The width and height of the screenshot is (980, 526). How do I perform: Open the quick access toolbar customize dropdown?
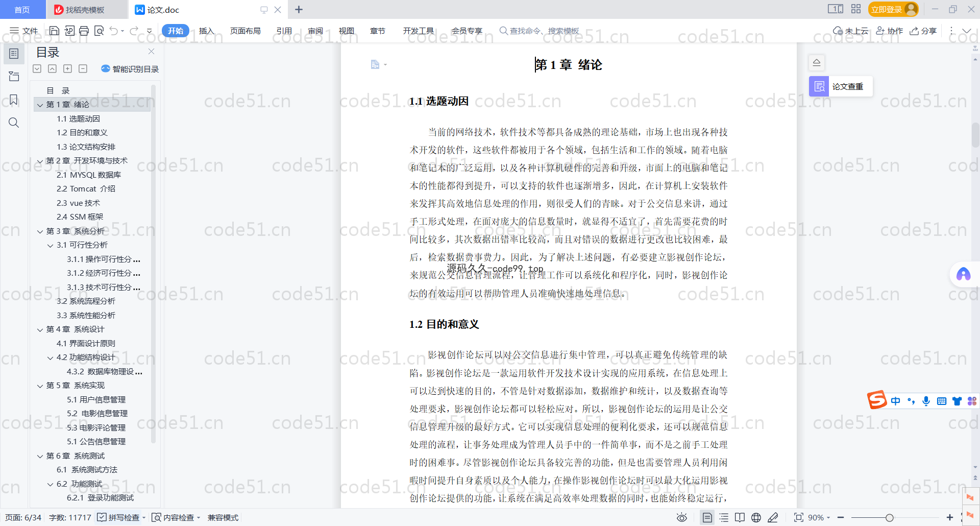tap(150, 31)
